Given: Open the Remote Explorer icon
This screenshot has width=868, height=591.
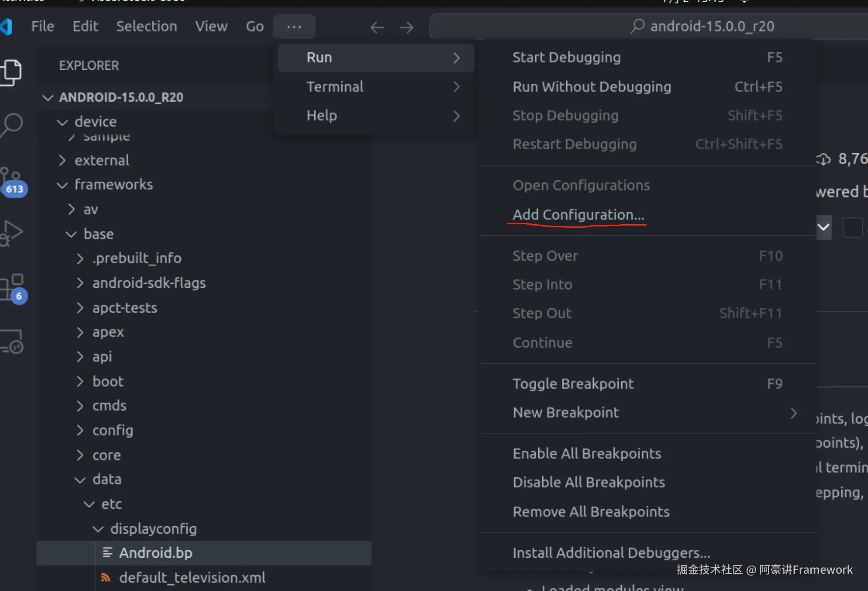Looking at the screenshot, I should [12, 342].
